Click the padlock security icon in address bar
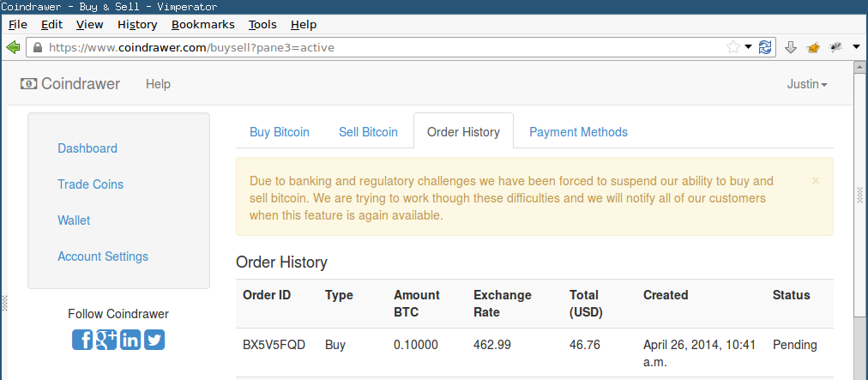The image size is (868, 380). pyautogui.click(x=38, y=48)
